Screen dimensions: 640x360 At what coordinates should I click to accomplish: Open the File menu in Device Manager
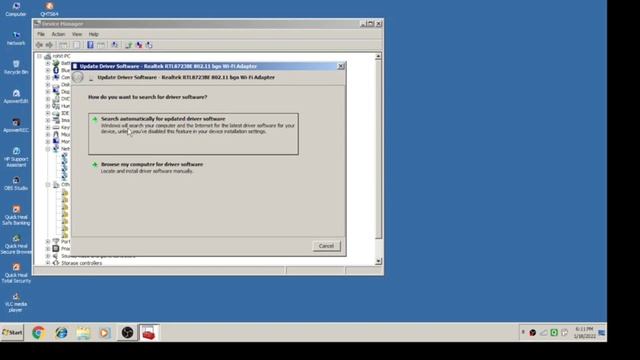coord(41,34)
